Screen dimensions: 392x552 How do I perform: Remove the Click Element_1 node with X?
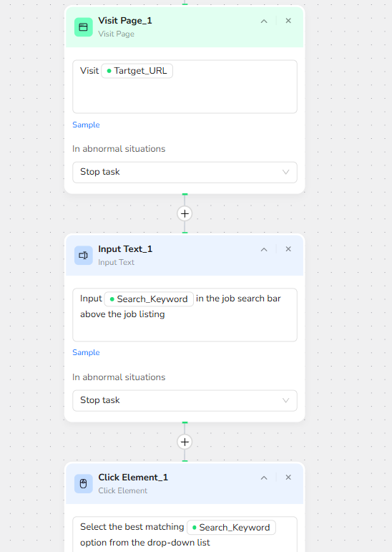(288, 477)
